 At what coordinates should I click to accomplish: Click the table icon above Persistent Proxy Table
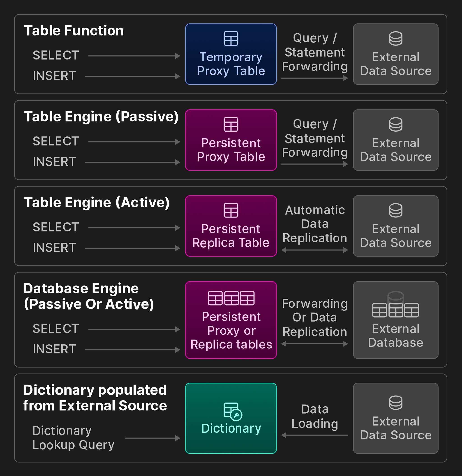point(231,124)
